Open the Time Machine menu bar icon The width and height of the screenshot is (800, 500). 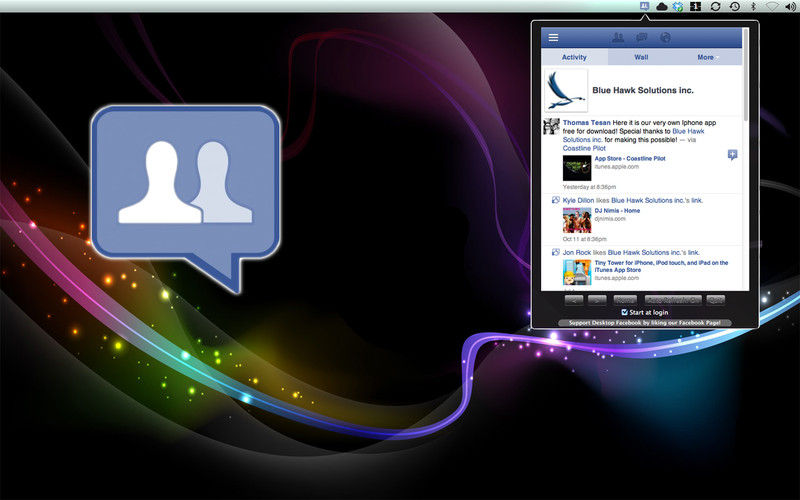click(x=735, y=7)
